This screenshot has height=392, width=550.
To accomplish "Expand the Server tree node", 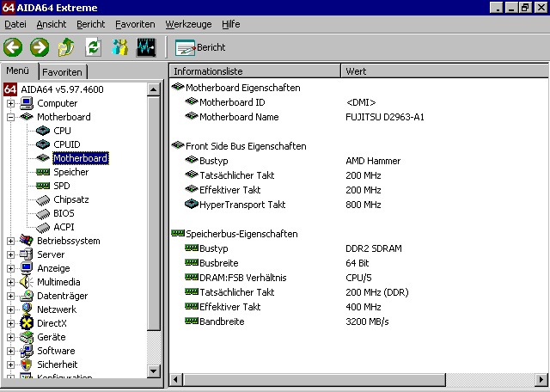I will pyautogui.click(x=10, y=254).
